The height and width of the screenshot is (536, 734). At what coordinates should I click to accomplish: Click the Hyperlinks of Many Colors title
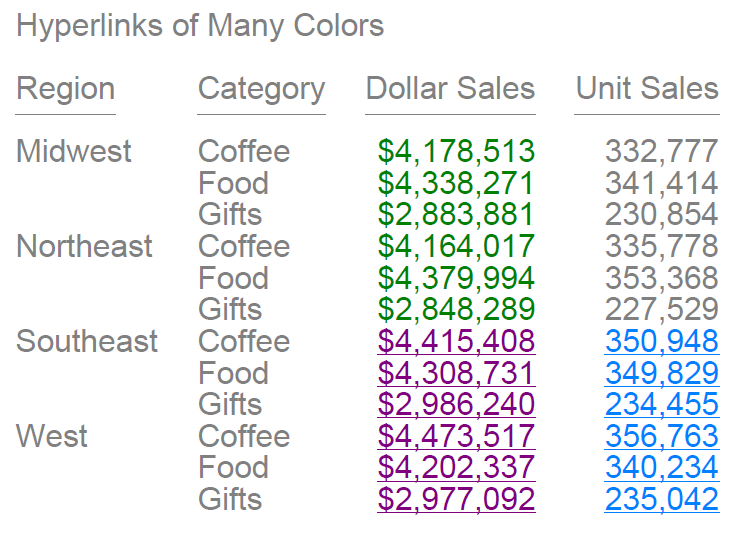(x=200, y=26)
